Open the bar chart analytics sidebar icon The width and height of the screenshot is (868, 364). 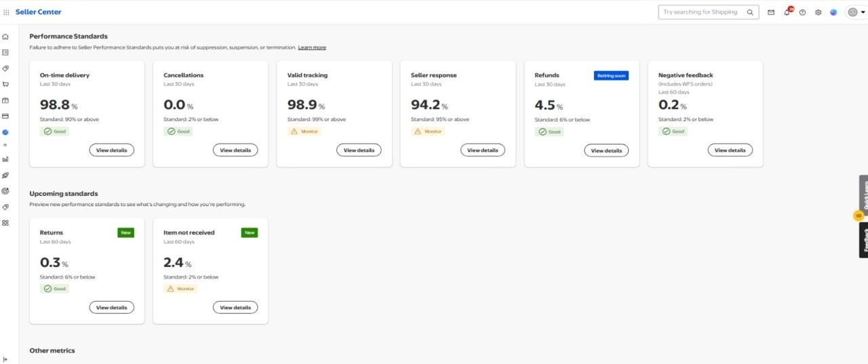[x=5, y=159]
